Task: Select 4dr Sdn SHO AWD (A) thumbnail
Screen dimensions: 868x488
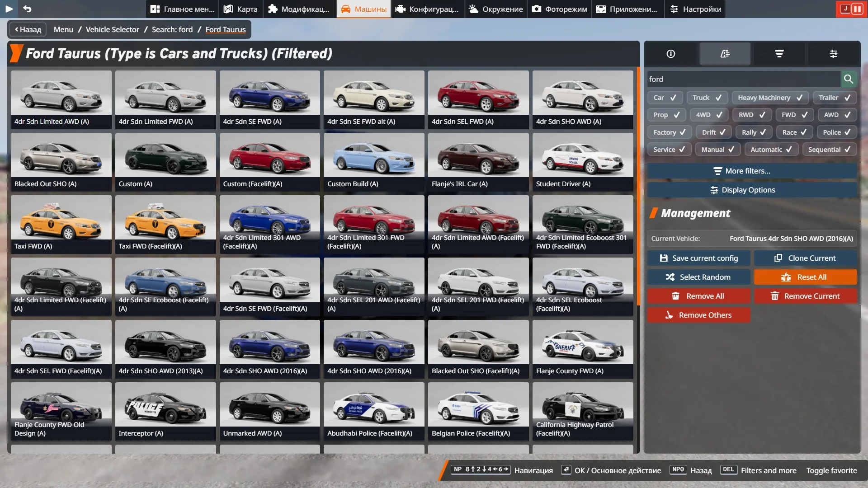Action: tap(583, 99)
